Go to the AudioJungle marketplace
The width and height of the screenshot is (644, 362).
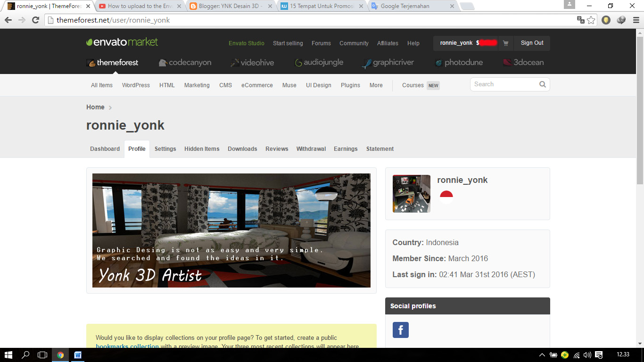(x=319, y=63)
